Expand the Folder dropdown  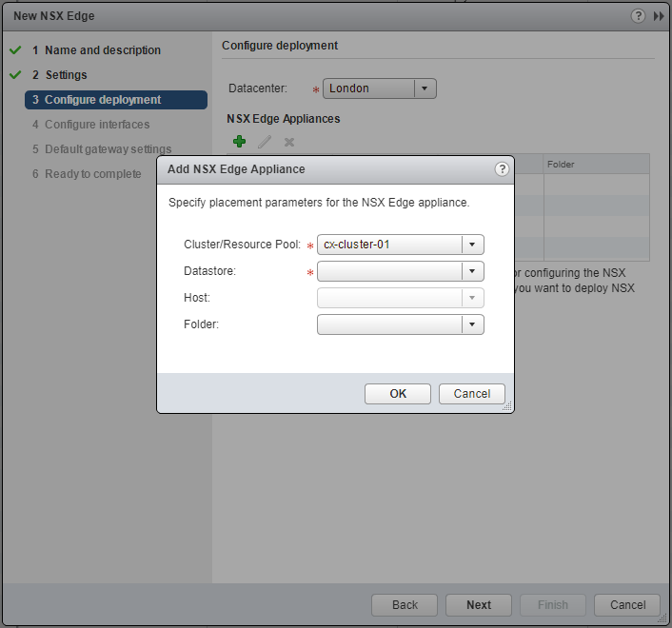coord(473,324)
